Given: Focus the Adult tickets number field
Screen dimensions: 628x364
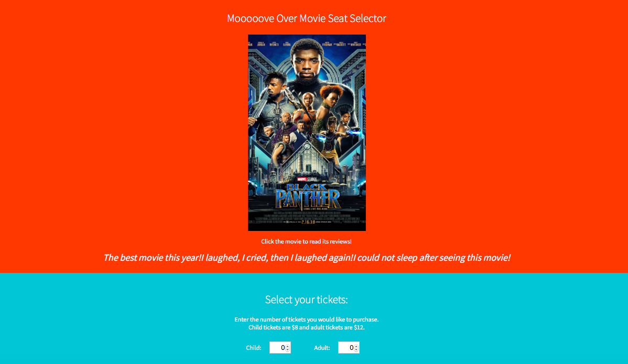Looking at the screenshot, I should click(x=349, y=348).
